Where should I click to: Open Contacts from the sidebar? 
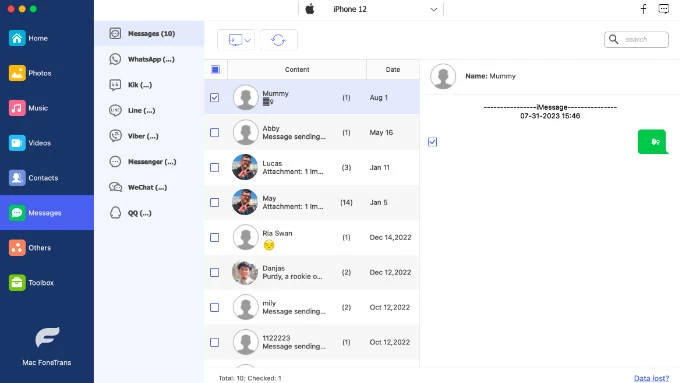(x=47, y=178)
